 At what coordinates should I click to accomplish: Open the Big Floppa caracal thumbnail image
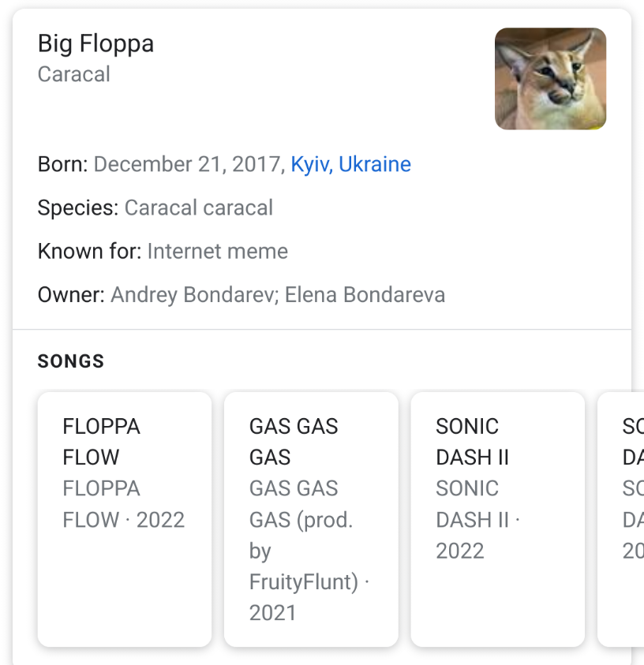pos(550,79)
